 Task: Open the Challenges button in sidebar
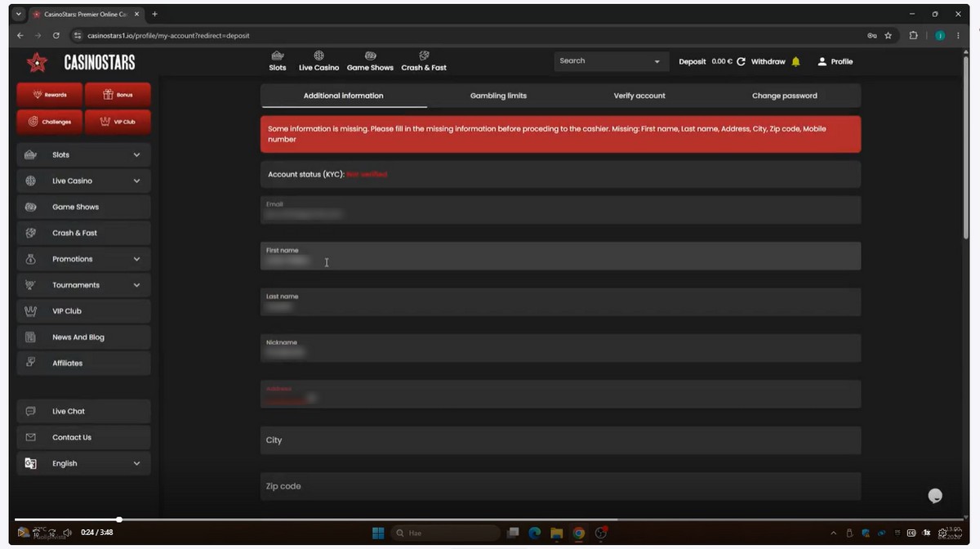[50, 122]
